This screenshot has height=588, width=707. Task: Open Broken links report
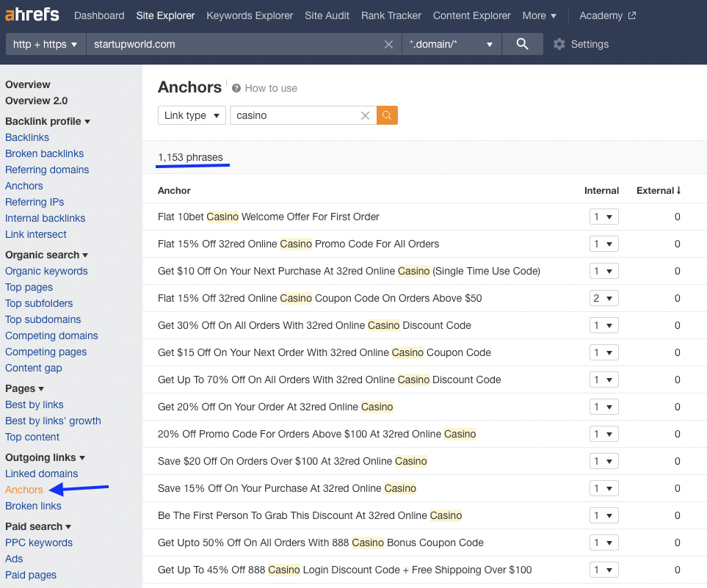[x=33, y=506]
